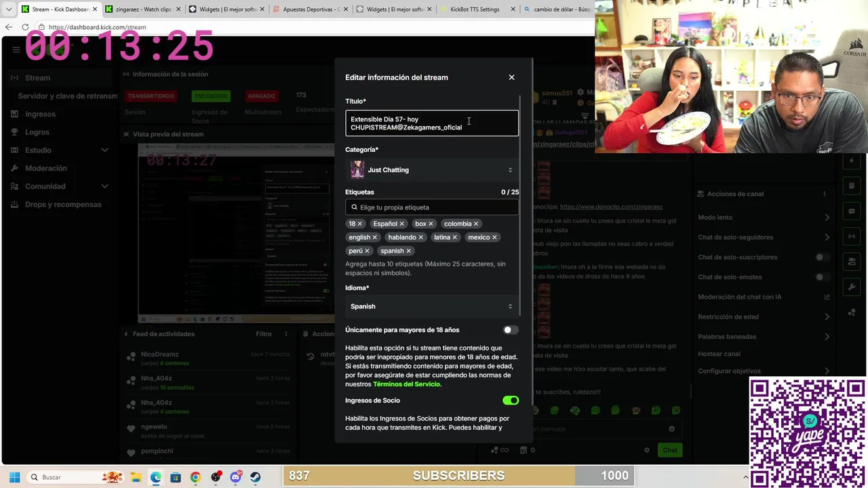
Task: Open Acciones de canal three-dot menu
Action: point(825,194)
